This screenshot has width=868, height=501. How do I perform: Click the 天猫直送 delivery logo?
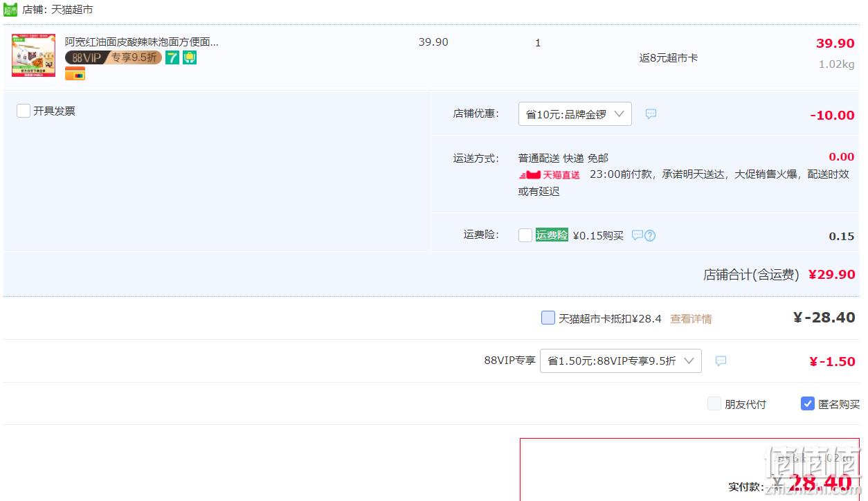(550, 175)
